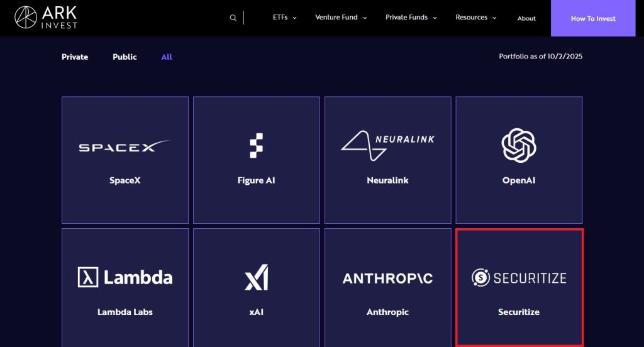The width and height of the screenshot is (644, 347).
Task: Select the All portfolio filter
Action: tap(167, 57)
